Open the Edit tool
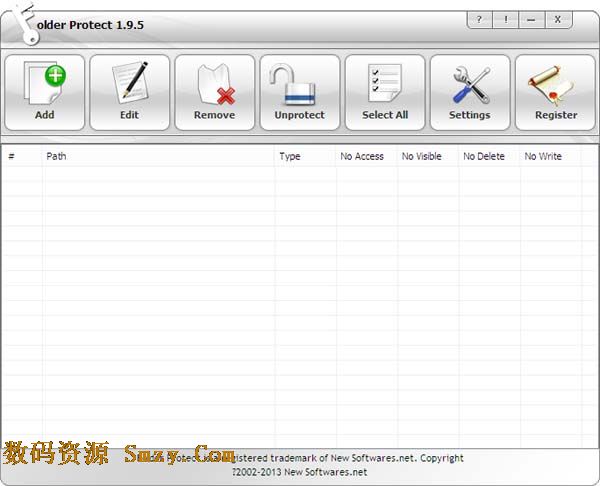Image resolution: width=600 pixels, height=486 pixels. 130,93
